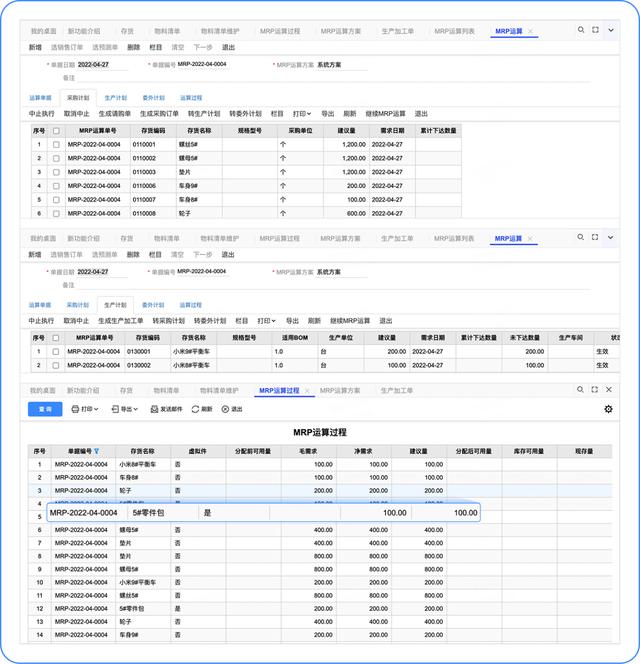Toggle the select-all checkbox in the purchase plan table
This screenshot has height=664, width=640.
pos(56,131)
